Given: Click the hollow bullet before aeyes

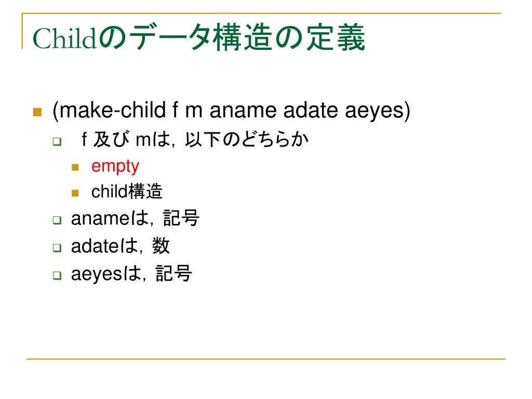Looking at the screenshot, I should (57, 275).
